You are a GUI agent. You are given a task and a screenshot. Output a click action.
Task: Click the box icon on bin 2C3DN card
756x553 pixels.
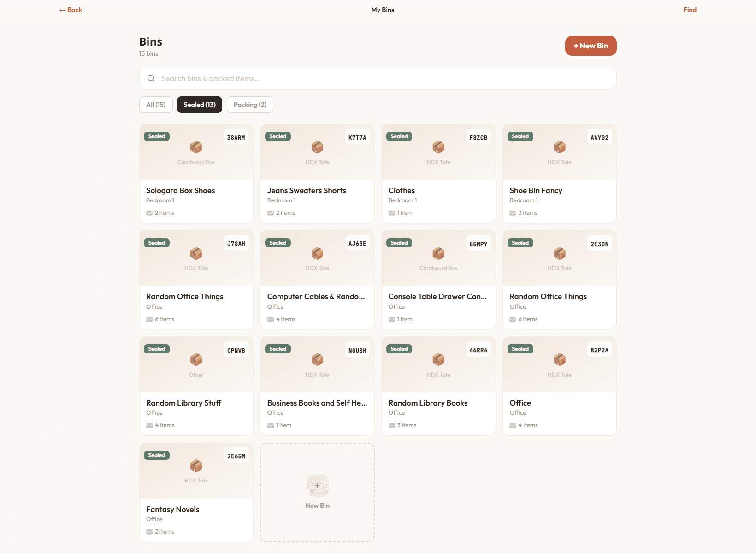560,253
